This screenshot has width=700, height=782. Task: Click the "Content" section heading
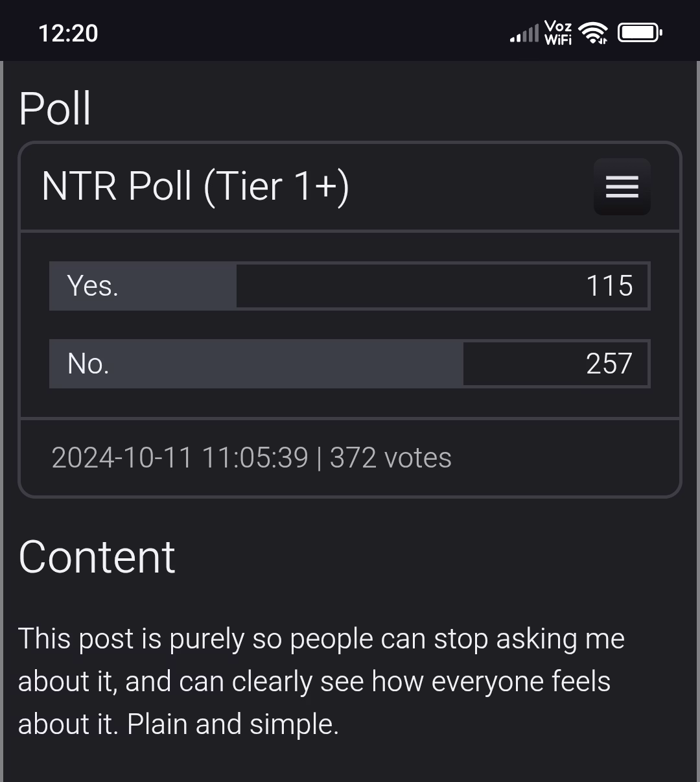(x=97, y=557)
